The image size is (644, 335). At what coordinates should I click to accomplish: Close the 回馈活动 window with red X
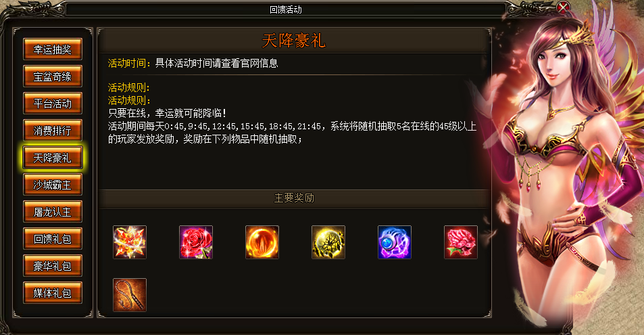click(564, 8)
